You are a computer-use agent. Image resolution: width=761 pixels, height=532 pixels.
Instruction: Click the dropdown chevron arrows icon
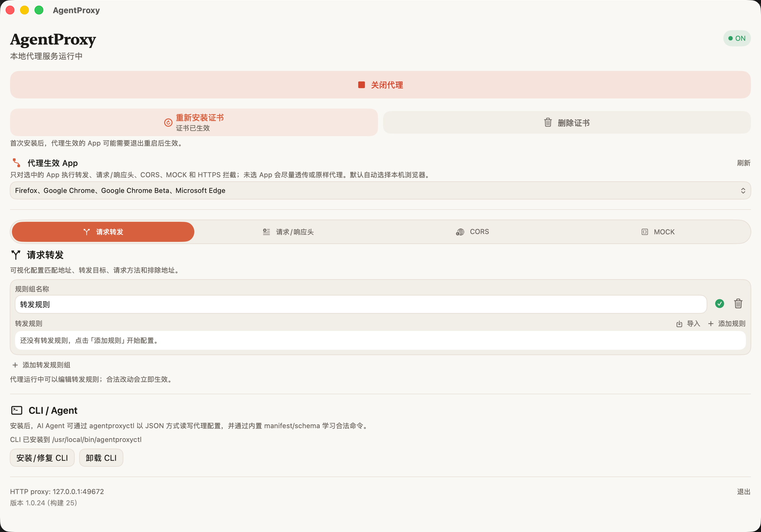(743, 191)
